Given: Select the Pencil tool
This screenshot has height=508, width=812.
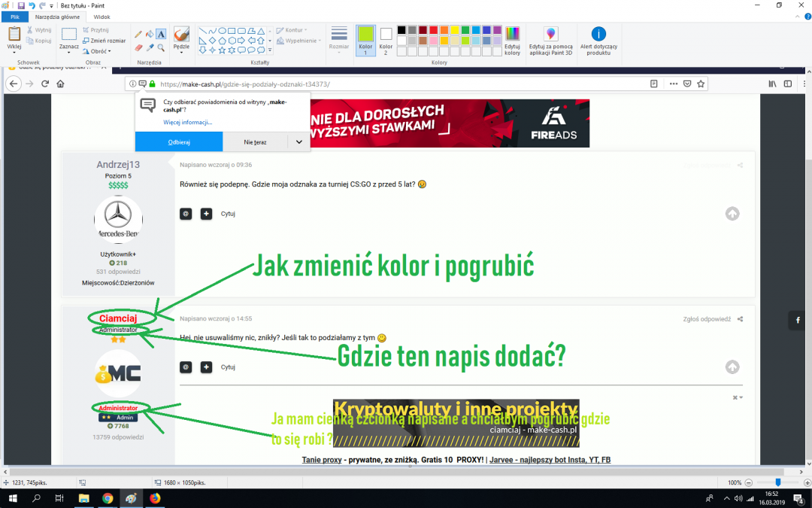Looking at the screenshot, I should [x=138, y=33].
